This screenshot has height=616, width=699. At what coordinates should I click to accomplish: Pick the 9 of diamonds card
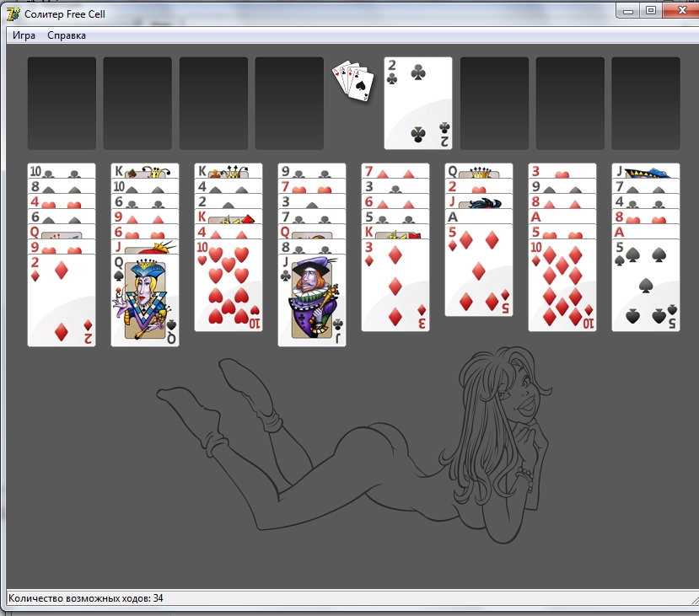(x=145, y=217)
